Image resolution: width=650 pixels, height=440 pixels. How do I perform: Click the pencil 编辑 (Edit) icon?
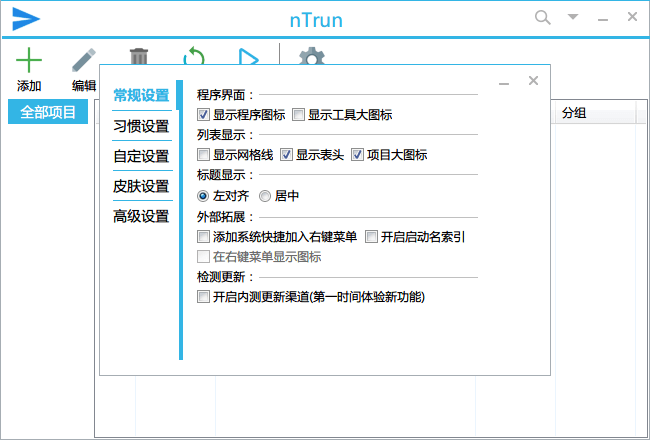click(84, 60)
